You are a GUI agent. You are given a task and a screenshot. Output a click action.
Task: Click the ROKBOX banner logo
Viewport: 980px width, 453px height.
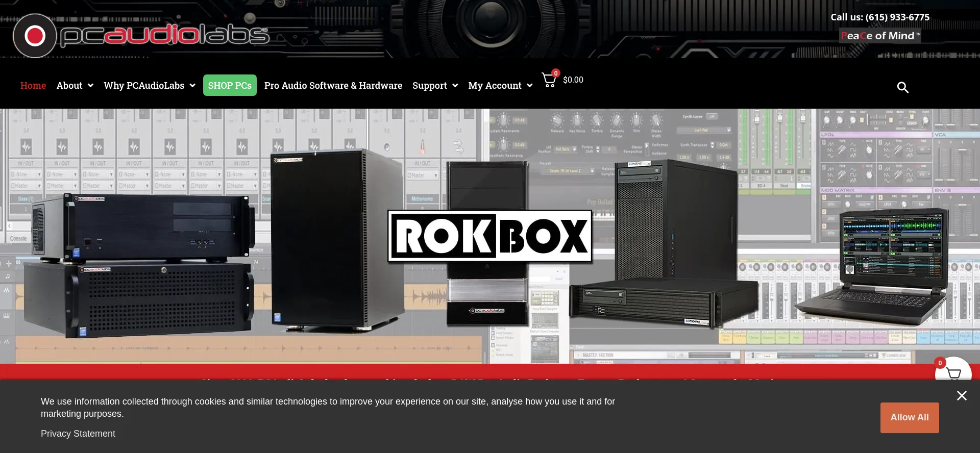[x=490, y=236]
